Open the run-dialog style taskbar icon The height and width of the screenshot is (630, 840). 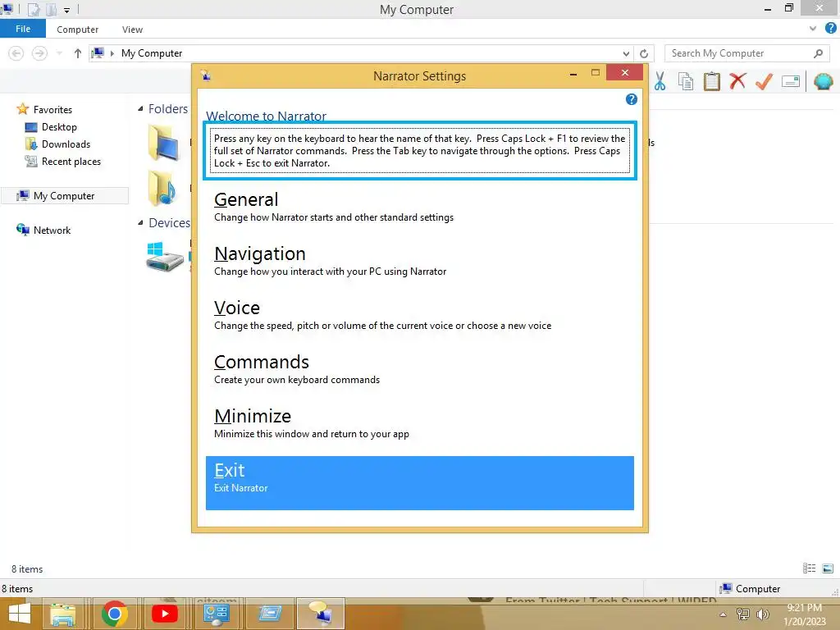point(269,614)
